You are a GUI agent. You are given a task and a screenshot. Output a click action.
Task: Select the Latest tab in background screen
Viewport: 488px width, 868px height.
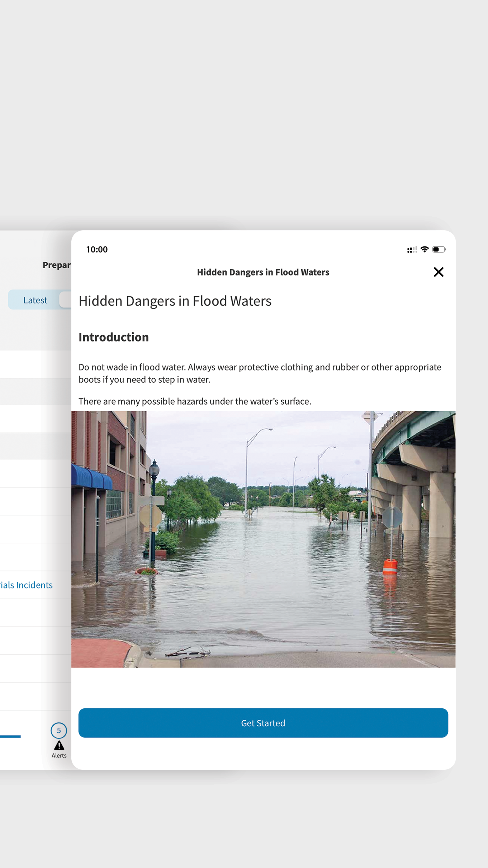(35, 300)
